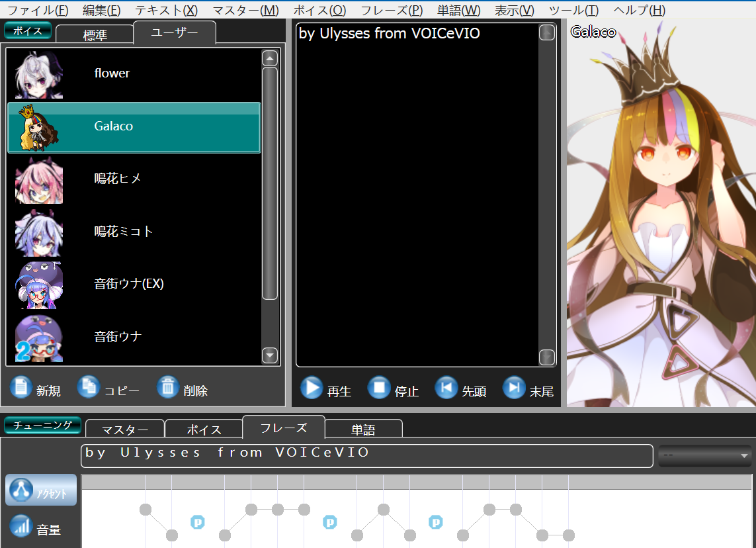Open the 表示(V) menu
756x548 pixels.
pos(515,10)
